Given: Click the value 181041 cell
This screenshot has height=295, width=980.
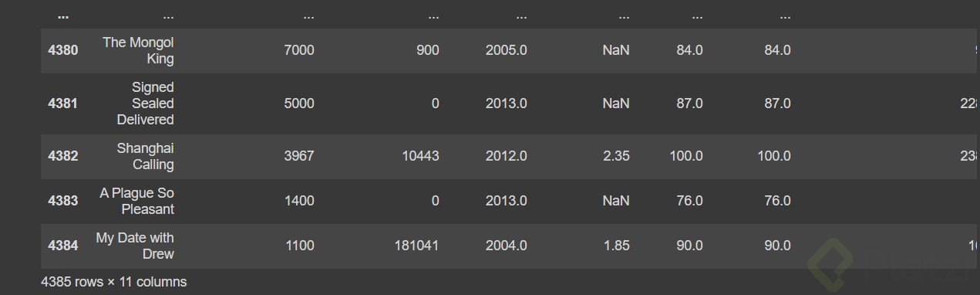Looking at the screenshot, I should tap(416, 246).
